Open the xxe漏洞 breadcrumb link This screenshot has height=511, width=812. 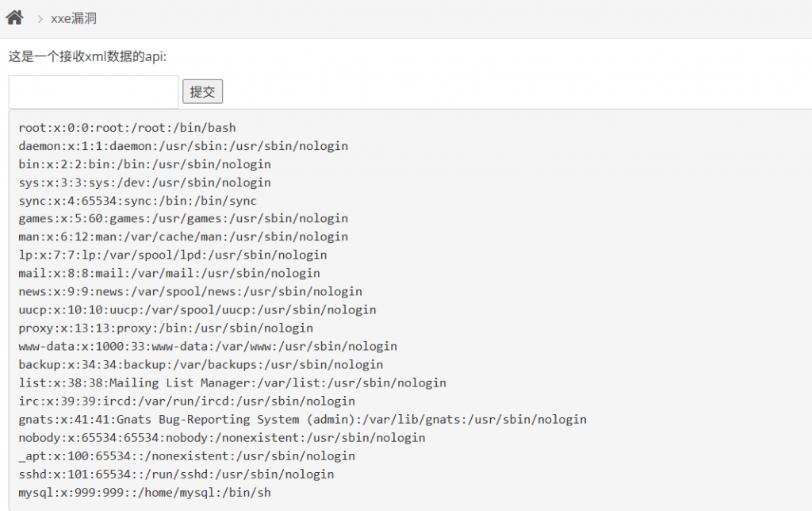74,17
